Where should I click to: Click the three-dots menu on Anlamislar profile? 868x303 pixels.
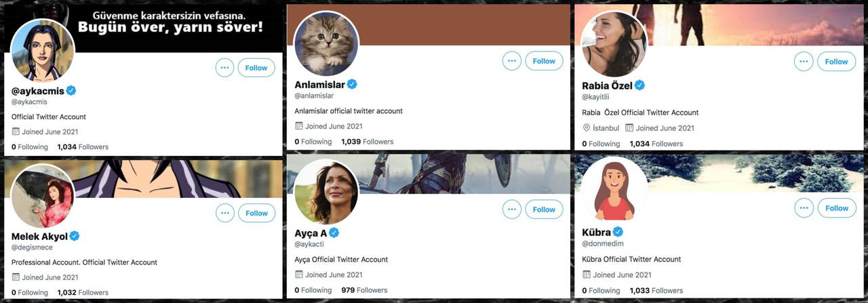(512, 61)
